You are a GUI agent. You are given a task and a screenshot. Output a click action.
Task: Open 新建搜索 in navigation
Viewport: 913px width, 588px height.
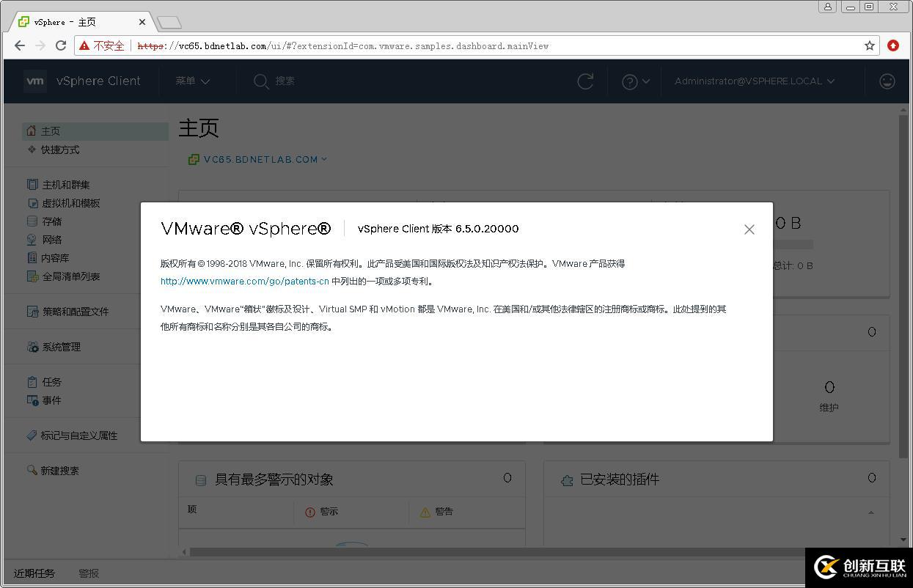click(x=60, y=471)
